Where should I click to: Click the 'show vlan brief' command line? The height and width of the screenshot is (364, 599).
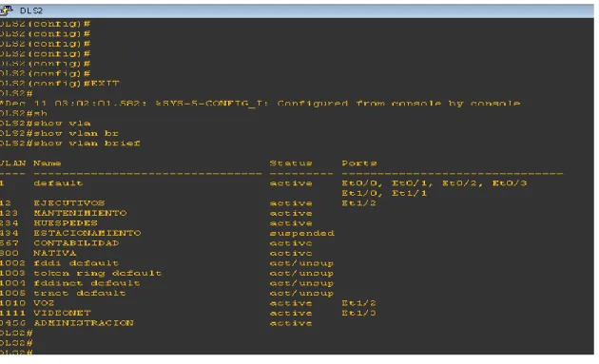coord(70,144)
